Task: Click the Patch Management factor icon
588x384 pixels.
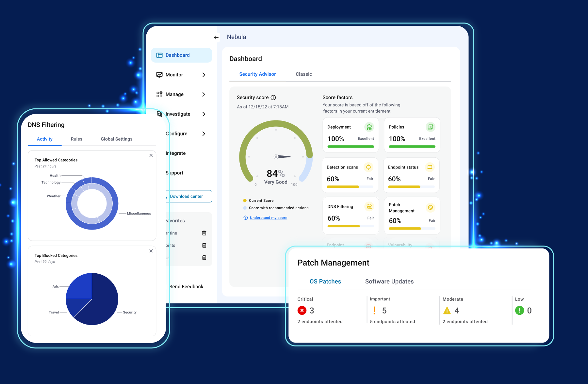Action: 430,208
